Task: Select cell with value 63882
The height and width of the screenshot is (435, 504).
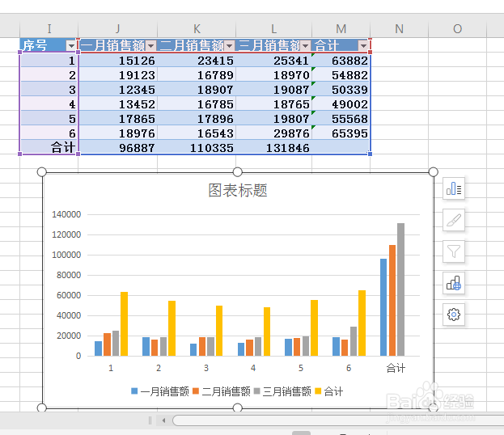Action: tap(341, 61)
